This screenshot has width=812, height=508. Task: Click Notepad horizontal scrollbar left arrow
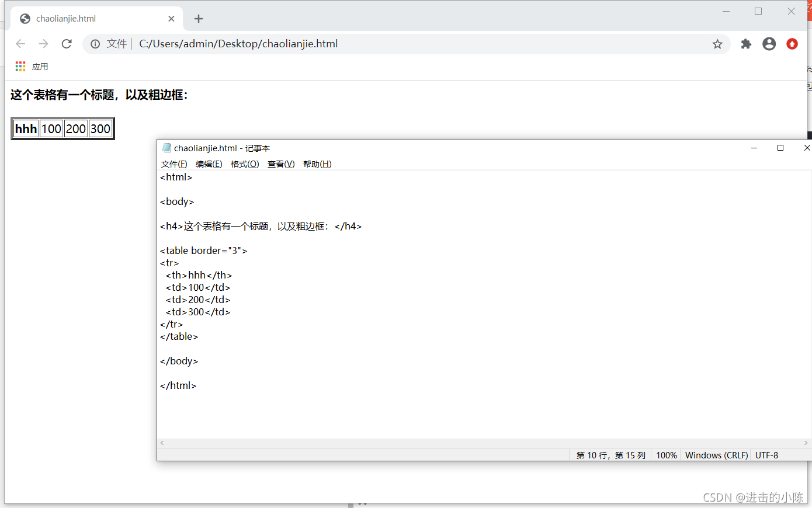coord(162,443)
